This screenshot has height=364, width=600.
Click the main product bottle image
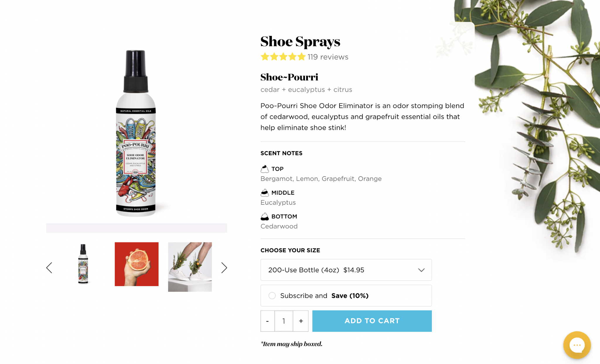[136, 133]
